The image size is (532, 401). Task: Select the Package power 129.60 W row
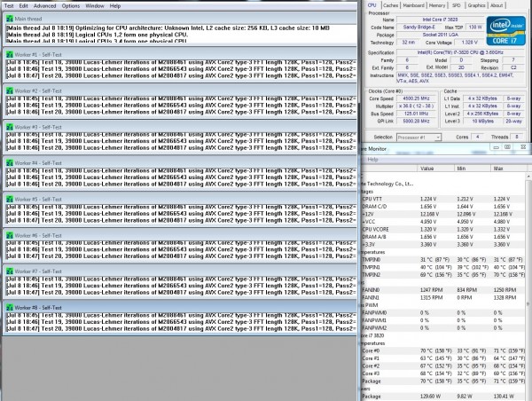(x=443, y=397)
